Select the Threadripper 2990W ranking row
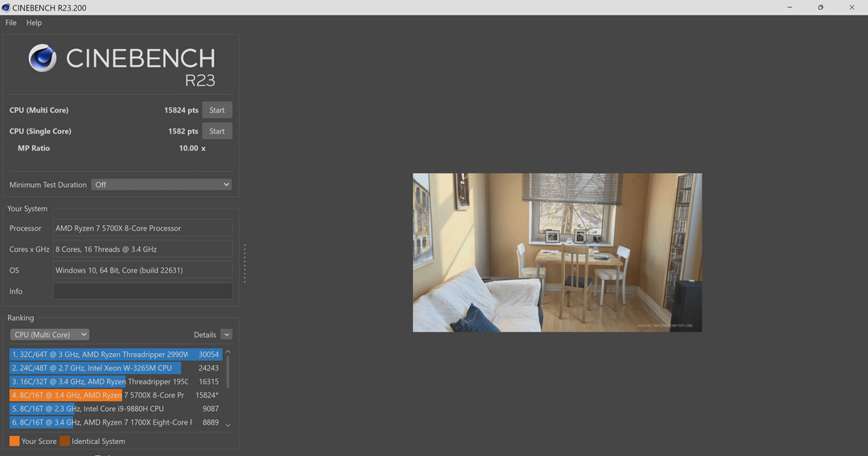 pyautogui.click(x=116, y=354)
